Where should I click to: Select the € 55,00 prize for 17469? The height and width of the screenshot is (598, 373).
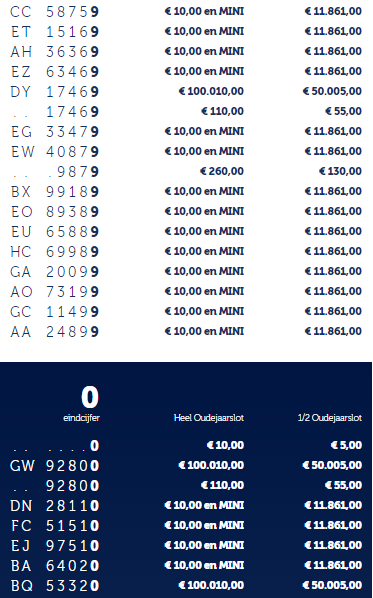[343, 111]
